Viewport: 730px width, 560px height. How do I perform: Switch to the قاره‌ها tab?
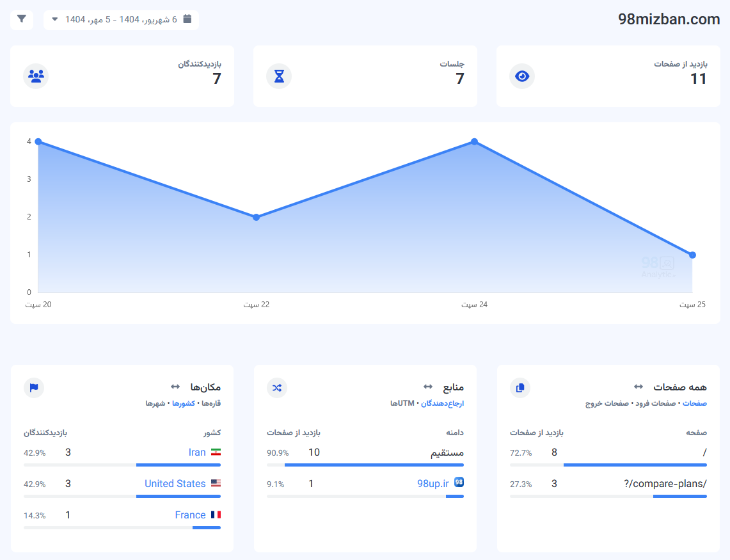pyautogui.click(x=210, y=404)
